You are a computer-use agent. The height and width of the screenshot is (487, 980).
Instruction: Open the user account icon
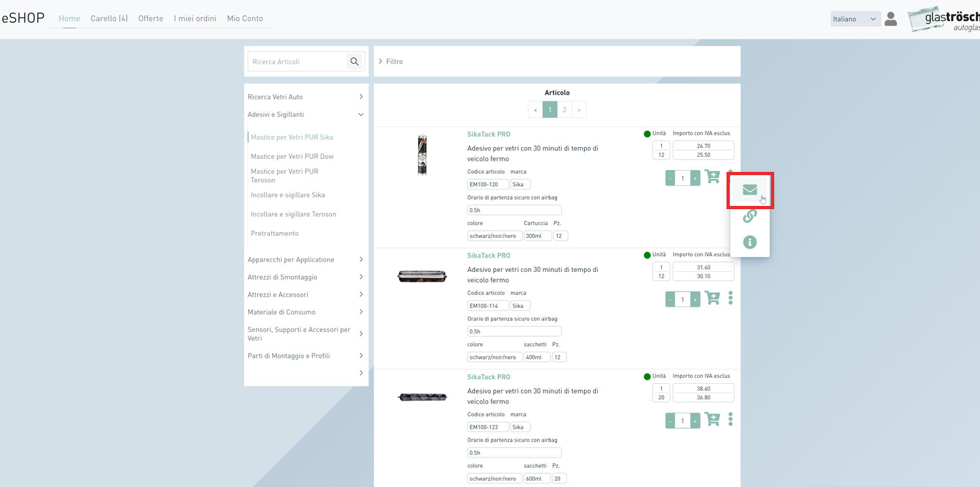coord(890,19)
